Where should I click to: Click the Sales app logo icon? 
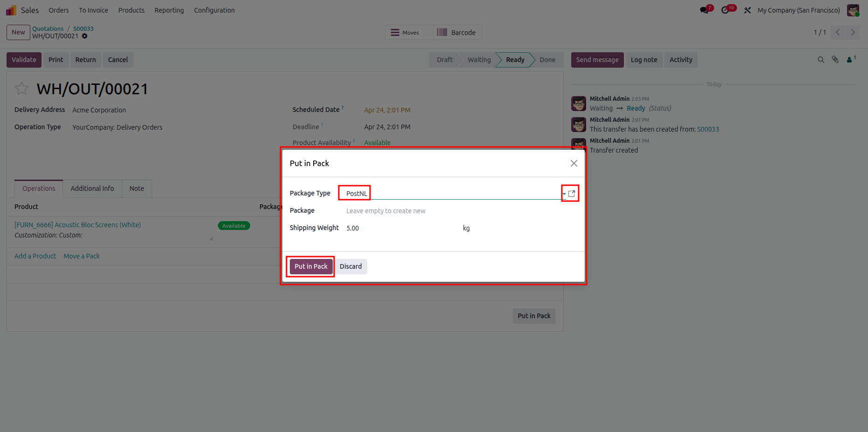point(11,10)
